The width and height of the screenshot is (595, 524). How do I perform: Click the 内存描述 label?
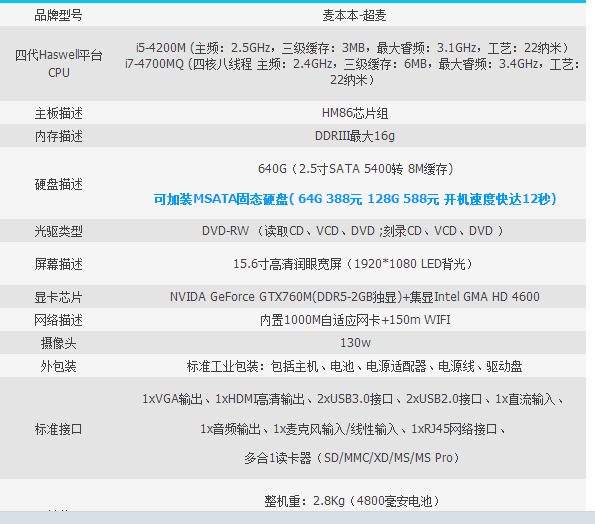pyautogui.click(x=58, y=136)
